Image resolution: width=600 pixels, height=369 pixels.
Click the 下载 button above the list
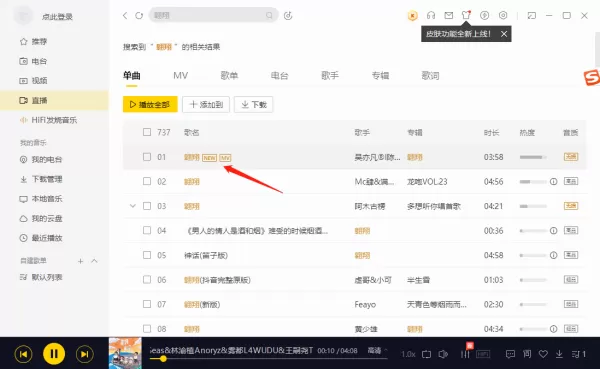pos(253,104)
